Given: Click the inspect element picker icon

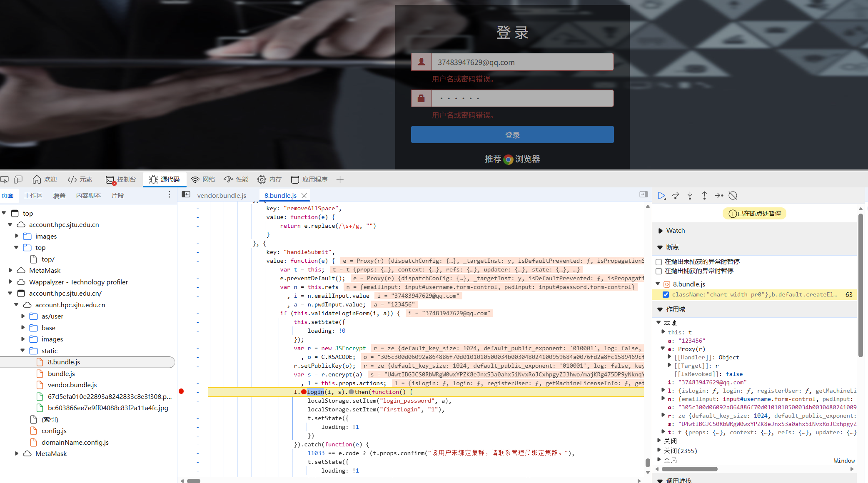Looking at the screenshot, I should pyautogui.click(x=5, y=179).
